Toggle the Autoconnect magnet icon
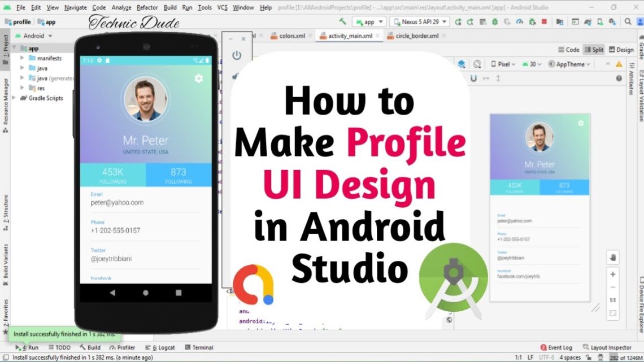Screen dimensions: 644x362 click(x=473, y=78)
